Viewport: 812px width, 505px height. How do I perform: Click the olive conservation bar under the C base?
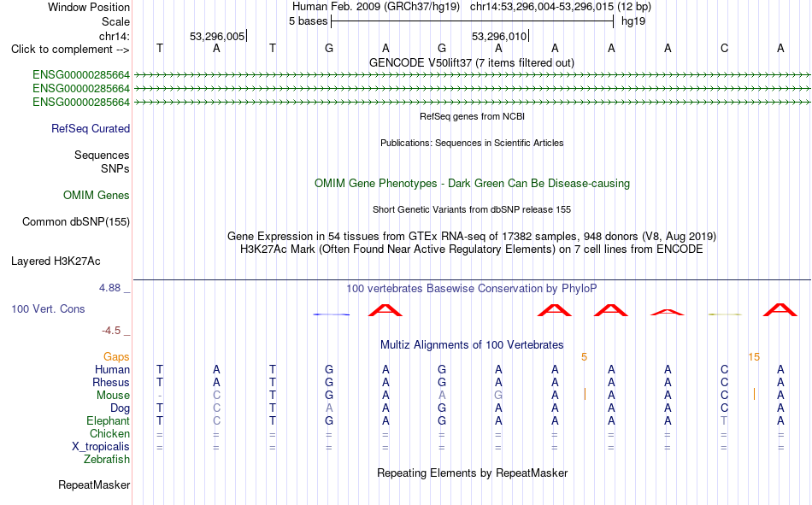coord(725,314)
